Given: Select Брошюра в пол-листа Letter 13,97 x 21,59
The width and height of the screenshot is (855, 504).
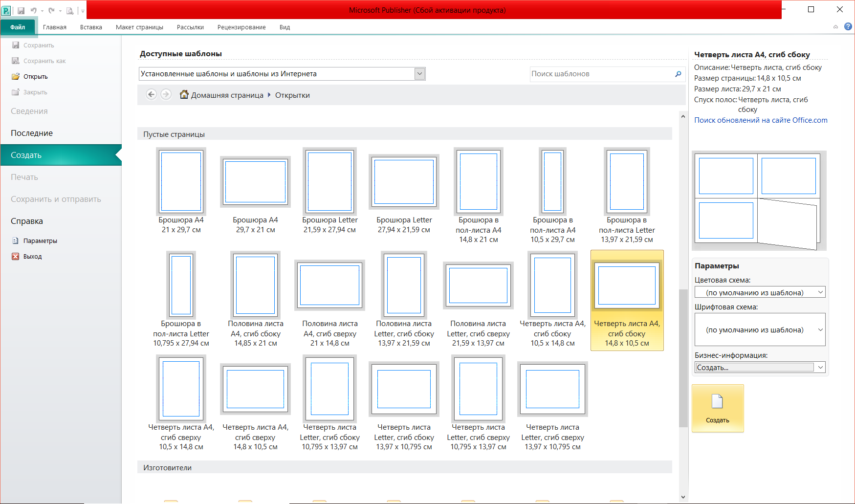Looking at the screenshot, I should click(x=627, y=196).
